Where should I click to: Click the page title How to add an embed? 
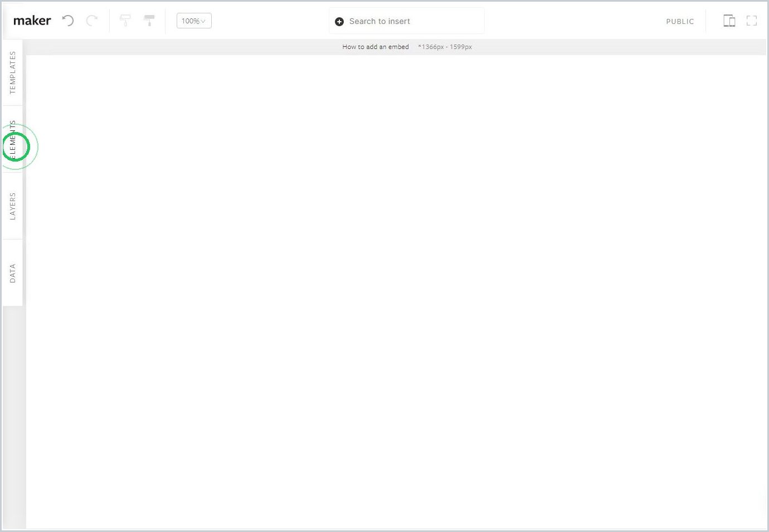tap(376, 47)
